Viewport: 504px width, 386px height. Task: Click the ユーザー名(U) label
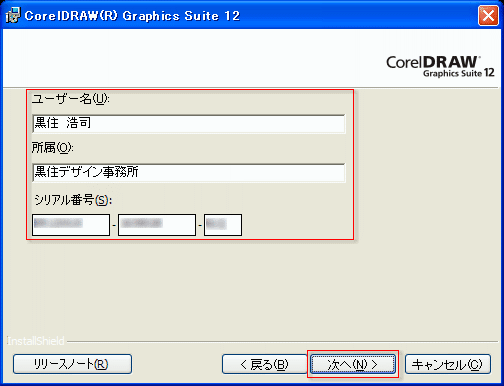coord(71,99)
